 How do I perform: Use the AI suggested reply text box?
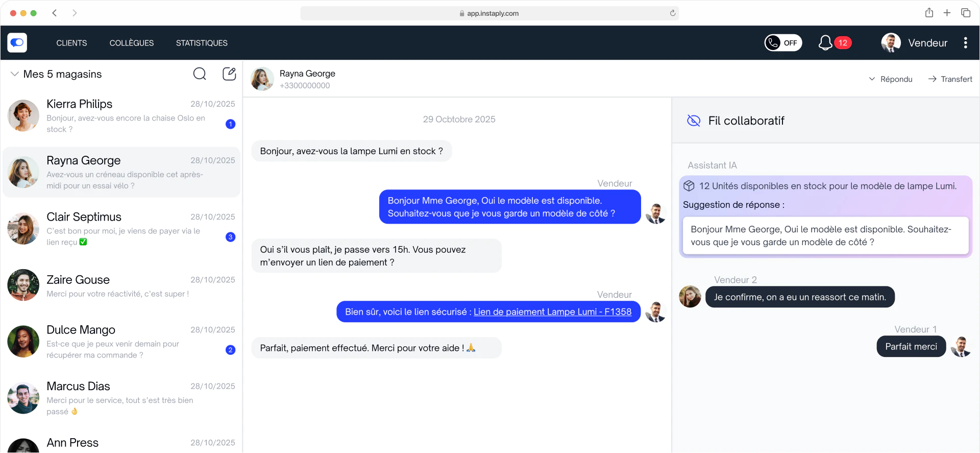tap(826, 235)
